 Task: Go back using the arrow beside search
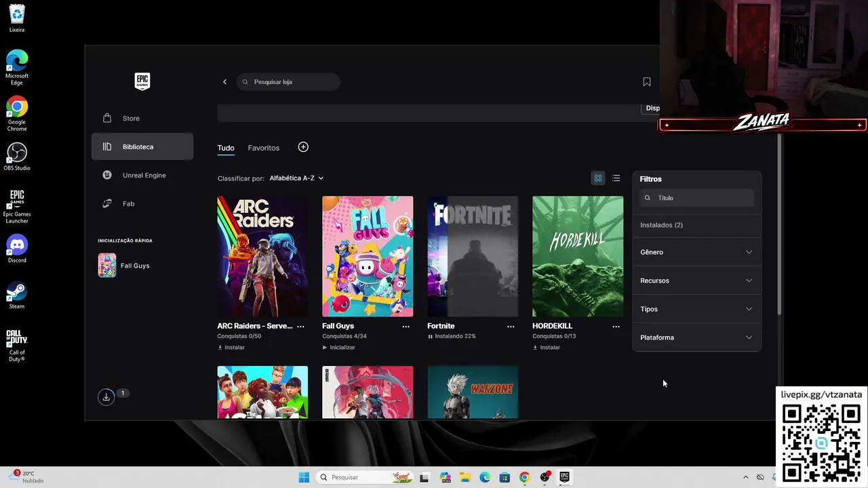225,82
